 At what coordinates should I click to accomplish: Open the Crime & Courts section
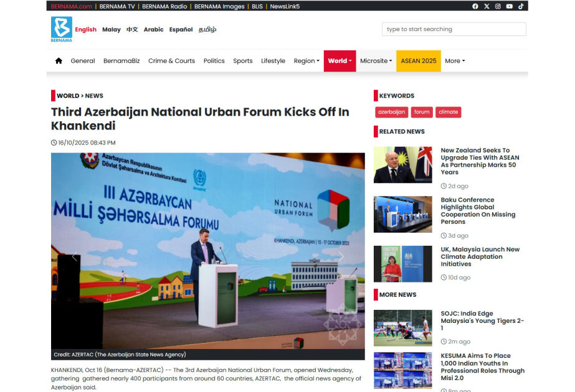tap(171, 61)
